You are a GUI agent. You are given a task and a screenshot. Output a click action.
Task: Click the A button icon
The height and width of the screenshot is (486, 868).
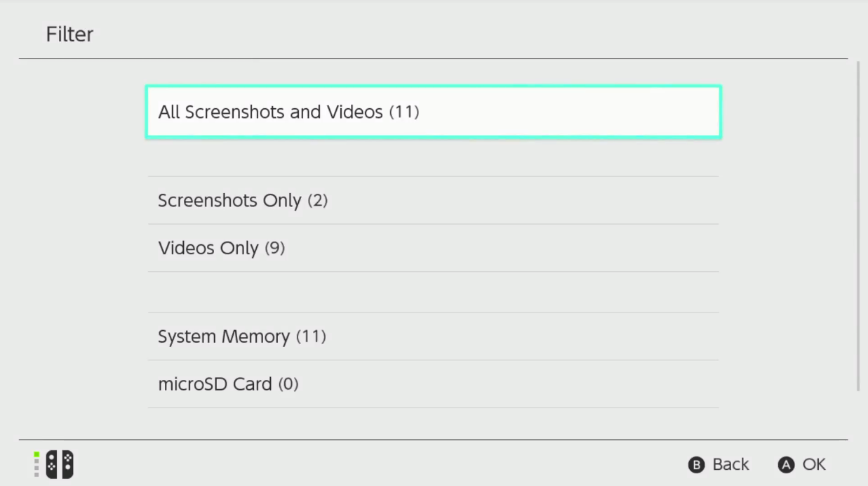click(786, 465)
